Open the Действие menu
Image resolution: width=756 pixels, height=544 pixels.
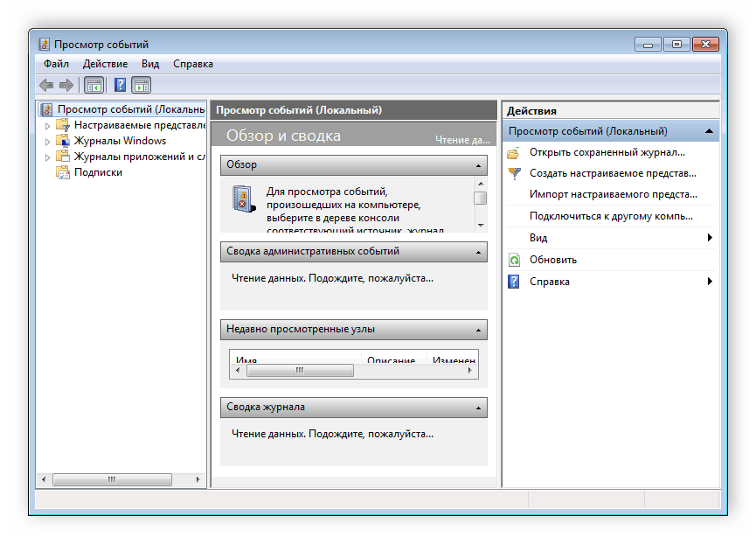pyautogui.click(x=105, y=63)
